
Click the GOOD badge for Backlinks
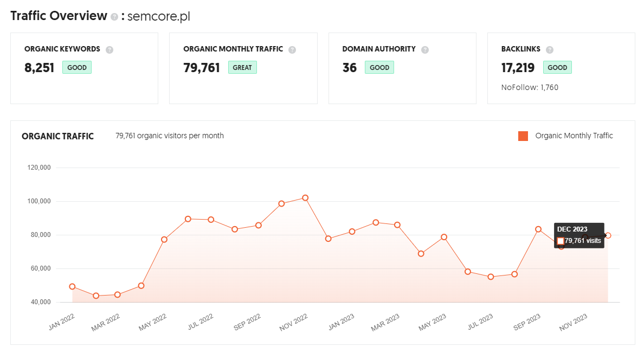tap(557, 67)
